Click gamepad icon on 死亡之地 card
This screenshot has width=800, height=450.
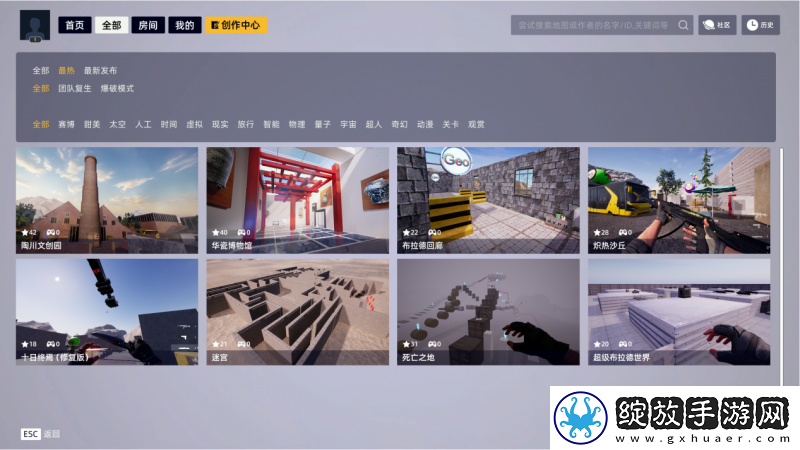pos(432,344)
